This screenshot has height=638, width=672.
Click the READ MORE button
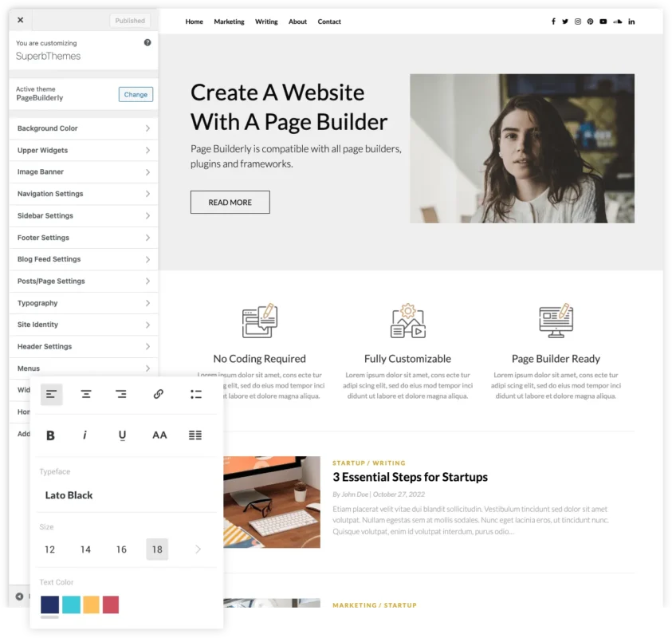(x=230, y=202)
